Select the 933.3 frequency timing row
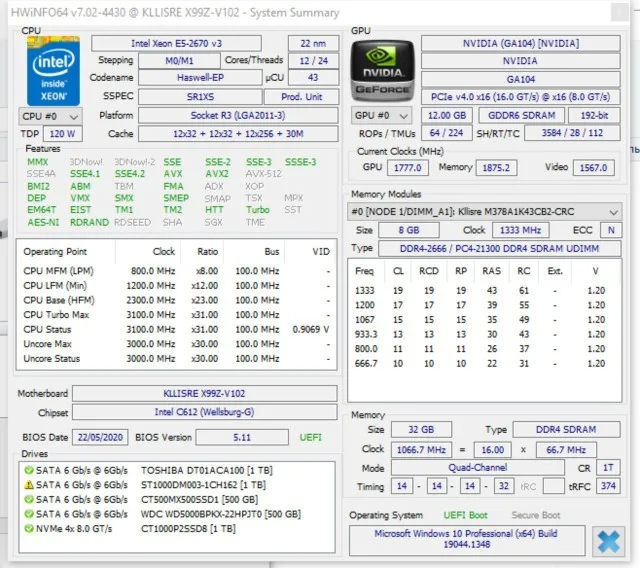Viewport: 640px width, 568px height. pos(484,334)
